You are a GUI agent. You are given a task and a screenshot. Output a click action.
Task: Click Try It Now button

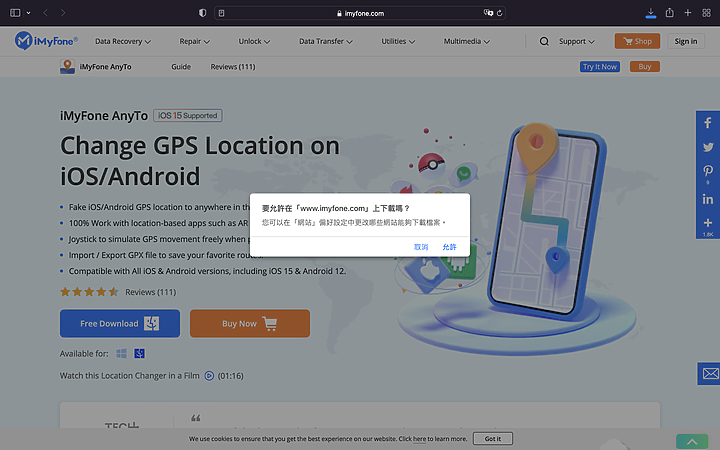(600, 67)
